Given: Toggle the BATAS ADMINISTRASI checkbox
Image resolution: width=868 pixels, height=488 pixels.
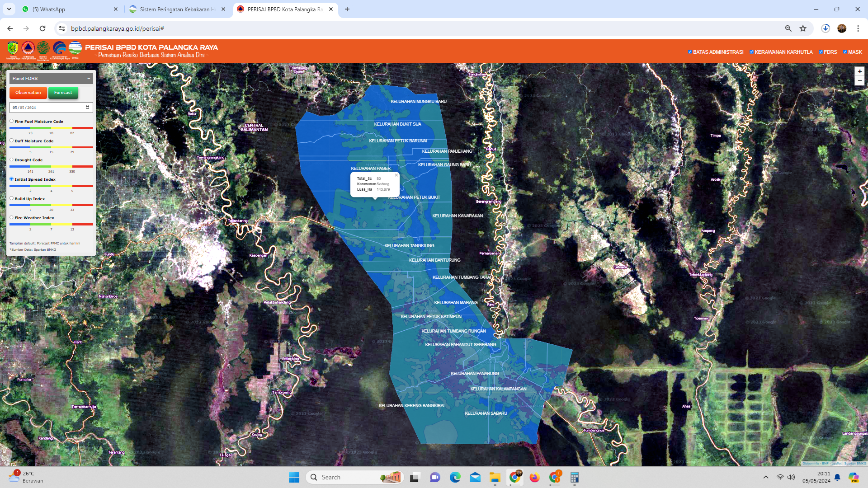Looking at the screenshot, I should (x=690, y=52).
